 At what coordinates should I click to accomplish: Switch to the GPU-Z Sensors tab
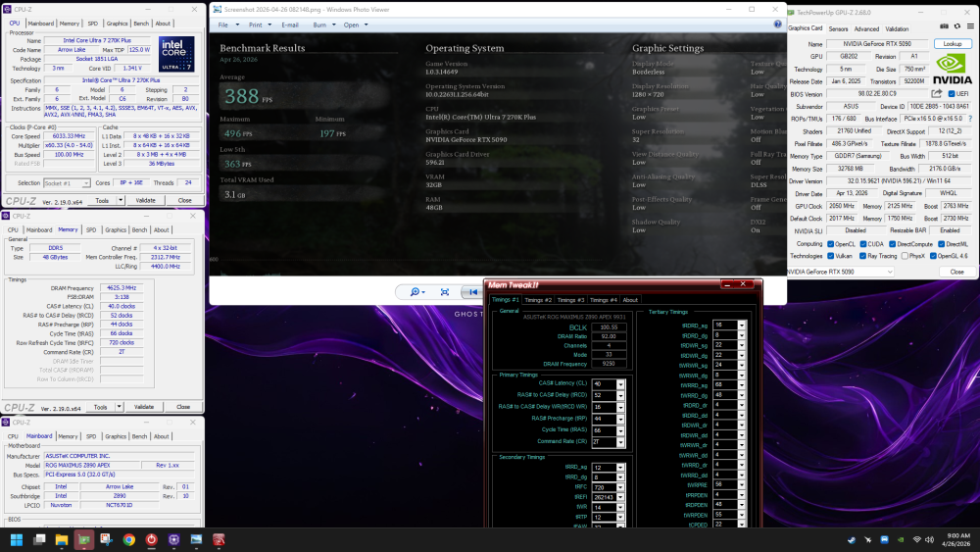pyautogui.click(x=838, y=28)
